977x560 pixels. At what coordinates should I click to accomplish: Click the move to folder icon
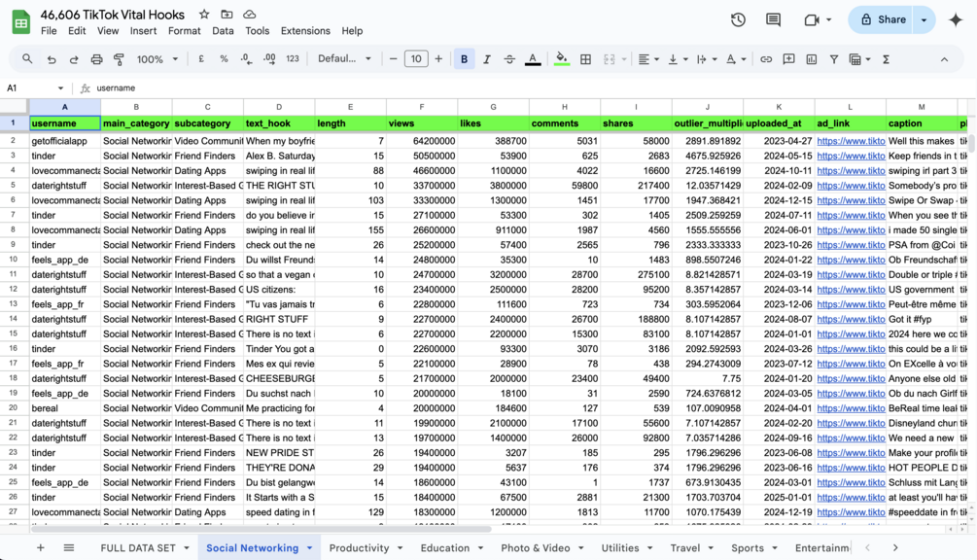(227, 15)
